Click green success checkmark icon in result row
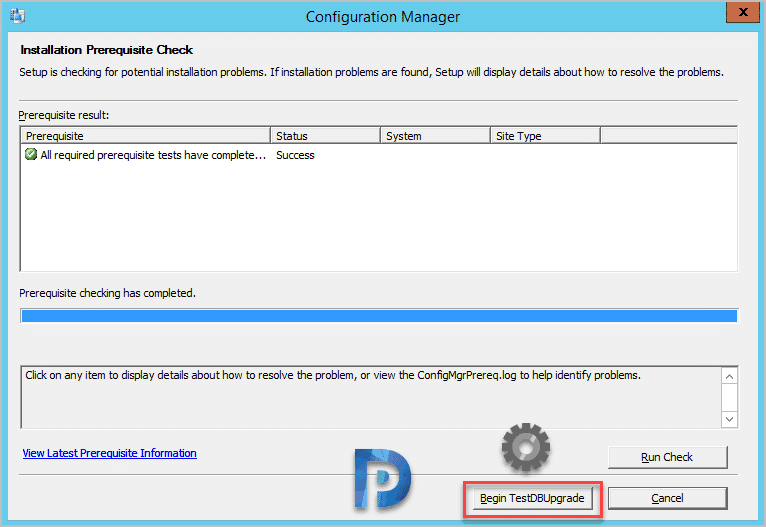This screenshot has width=766, height=527. pos(31,154)
